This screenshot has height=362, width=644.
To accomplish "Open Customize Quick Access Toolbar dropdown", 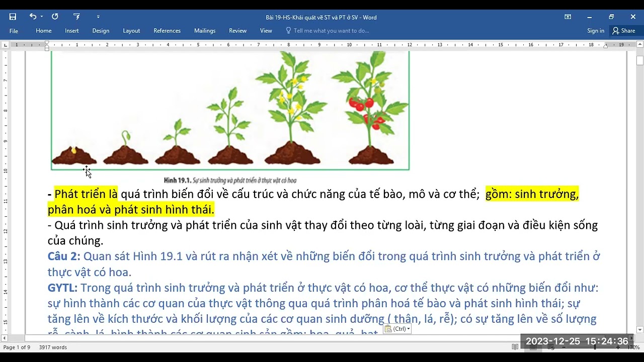I will tap(98, 17).
